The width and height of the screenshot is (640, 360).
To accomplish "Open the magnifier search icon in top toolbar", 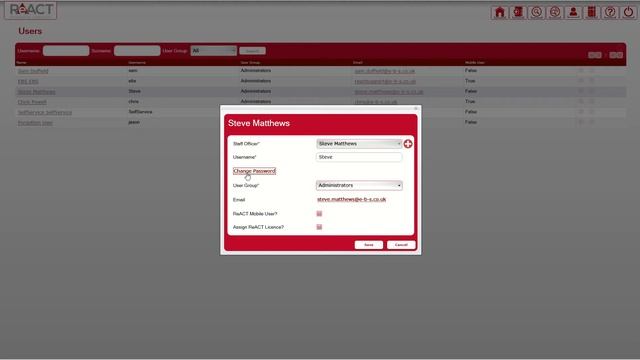I will pyautogui.click(x=536, y=12).
